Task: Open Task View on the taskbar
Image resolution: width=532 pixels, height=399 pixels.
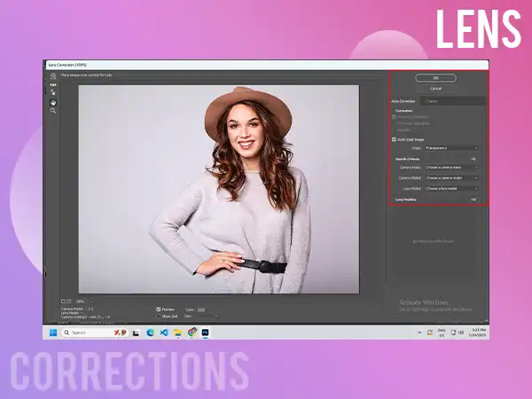Action: (x=136, y=332)
